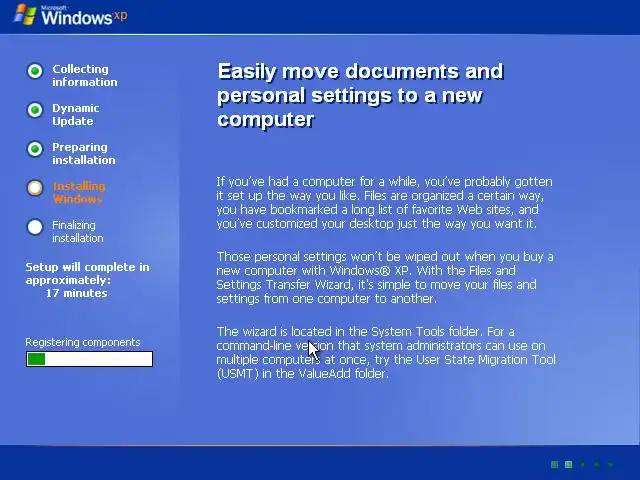Click the "Dynamic Update" step label
The width and height of the screenshot is (640, 480).
(76, 115)
